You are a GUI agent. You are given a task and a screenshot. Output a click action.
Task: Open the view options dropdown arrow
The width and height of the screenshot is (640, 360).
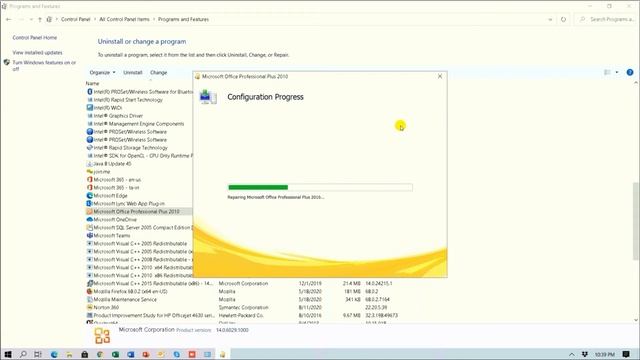tap(617, 72)
